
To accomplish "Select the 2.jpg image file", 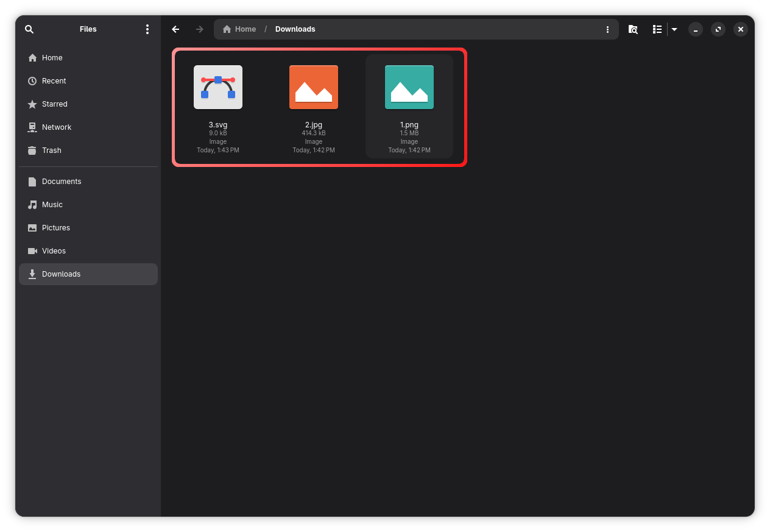I will point(314,87).
